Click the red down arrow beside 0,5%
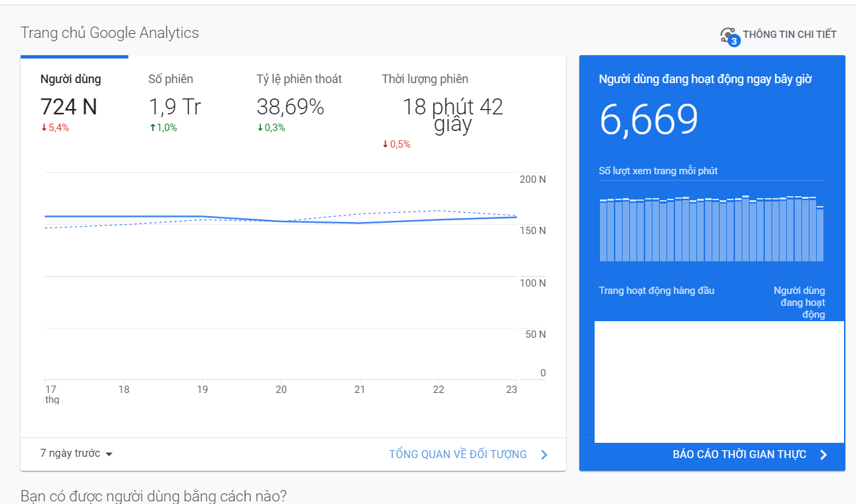The image size is (856, 504). pos(385,144)
